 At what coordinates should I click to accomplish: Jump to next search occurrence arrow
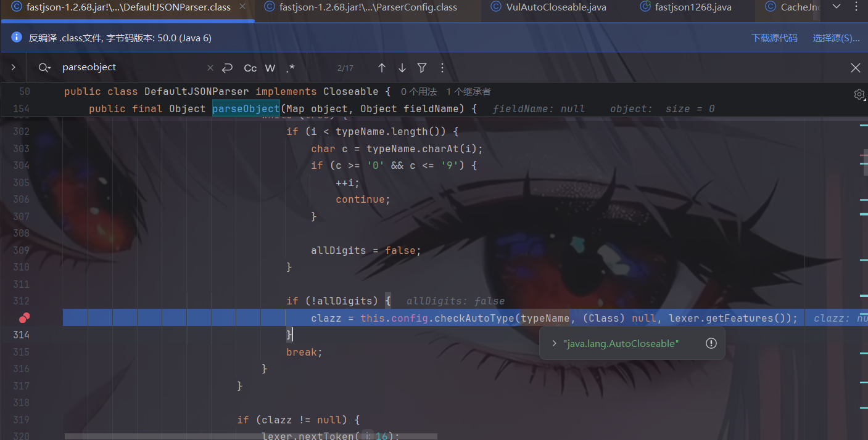[x=402, y=68]
